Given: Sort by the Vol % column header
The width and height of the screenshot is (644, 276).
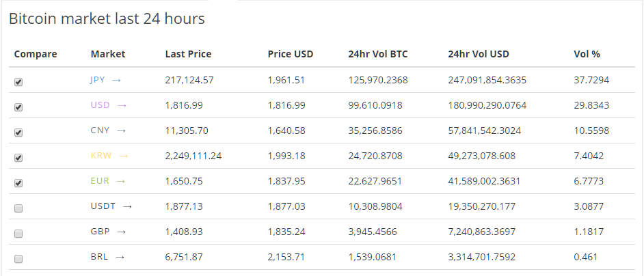Looking at the screenshot, I should (587, 54).
